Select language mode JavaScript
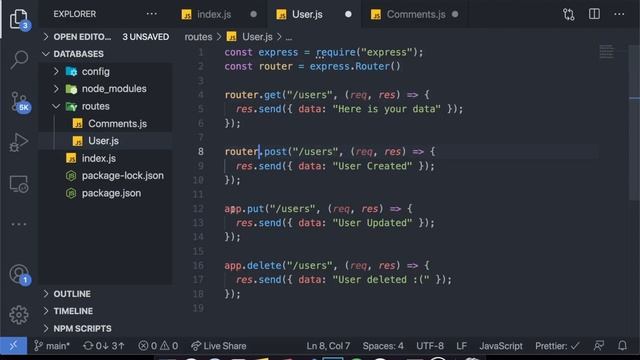 (x=501, y=346)
